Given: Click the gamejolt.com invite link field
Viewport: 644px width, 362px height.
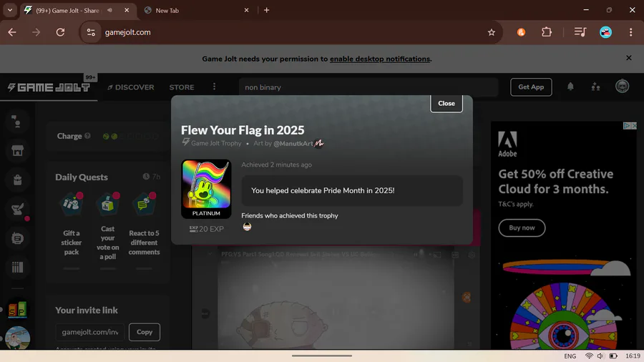Looking at the screenshot, I should point(90,332).
